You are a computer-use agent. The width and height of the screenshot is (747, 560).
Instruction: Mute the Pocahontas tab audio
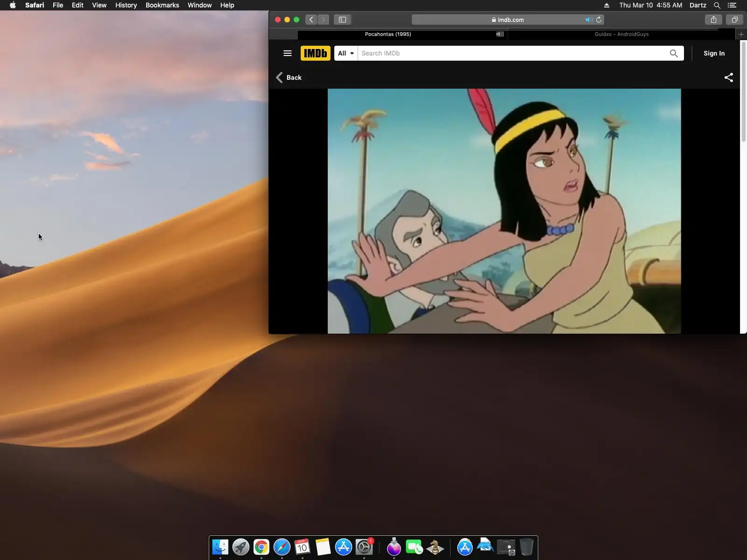(500, 34)
